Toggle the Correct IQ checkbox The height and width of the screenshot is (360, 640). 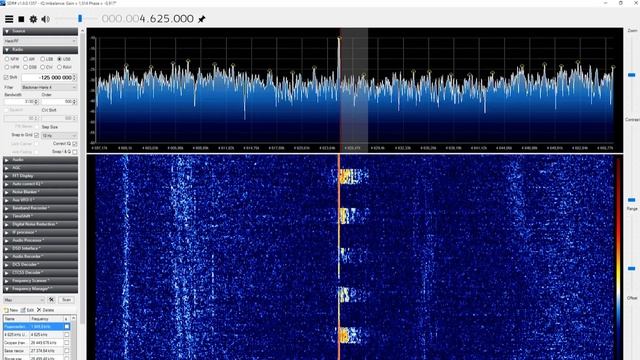[74, 144]
